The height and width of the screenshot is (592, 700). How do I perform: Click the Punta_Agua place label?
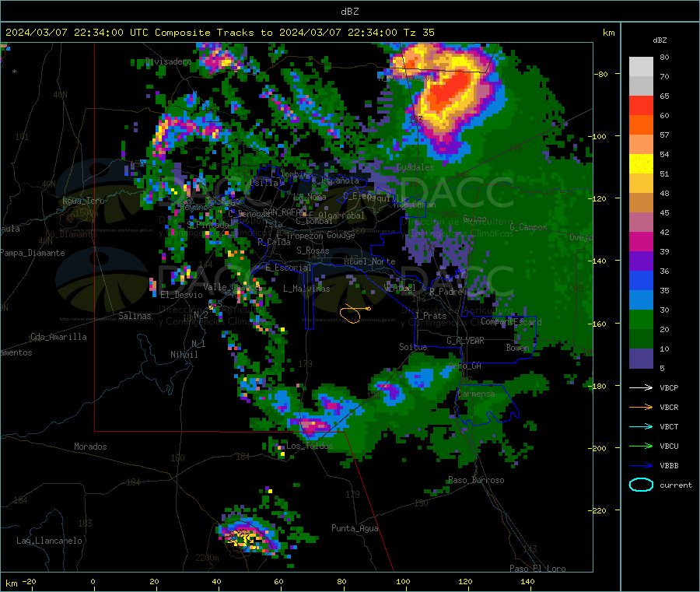(355, 528)
